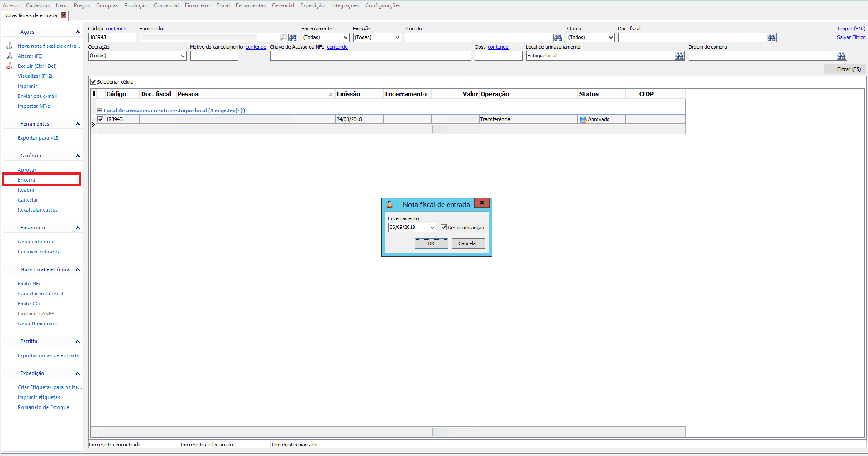Toggle Gerar cobranças checkbox
Screen dimensions: 868x456
444,228
